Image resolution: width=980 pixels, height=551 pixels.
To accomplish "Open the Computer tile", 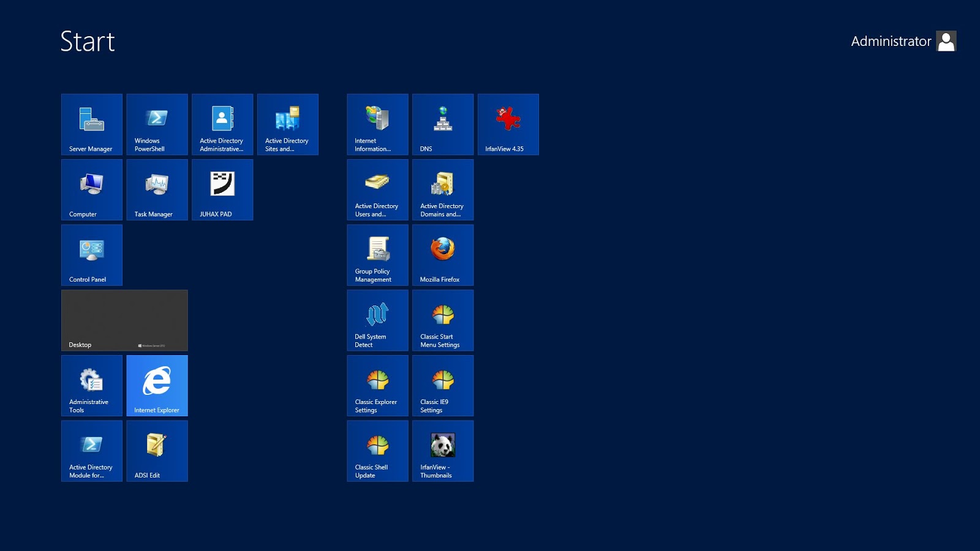I will 92,190.
